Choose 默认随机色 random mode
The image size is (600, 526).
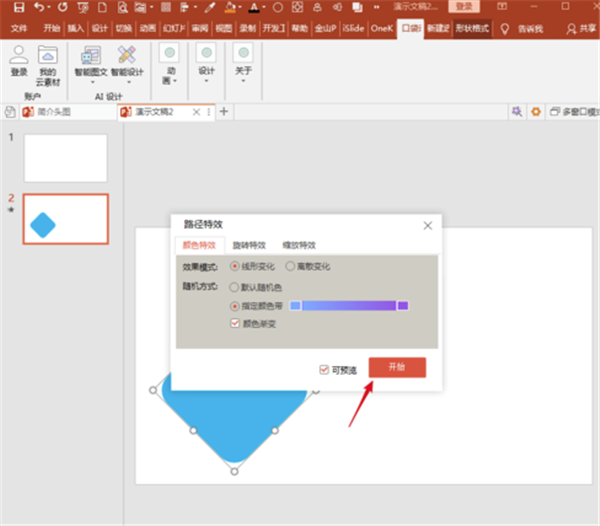pos(235,286)
